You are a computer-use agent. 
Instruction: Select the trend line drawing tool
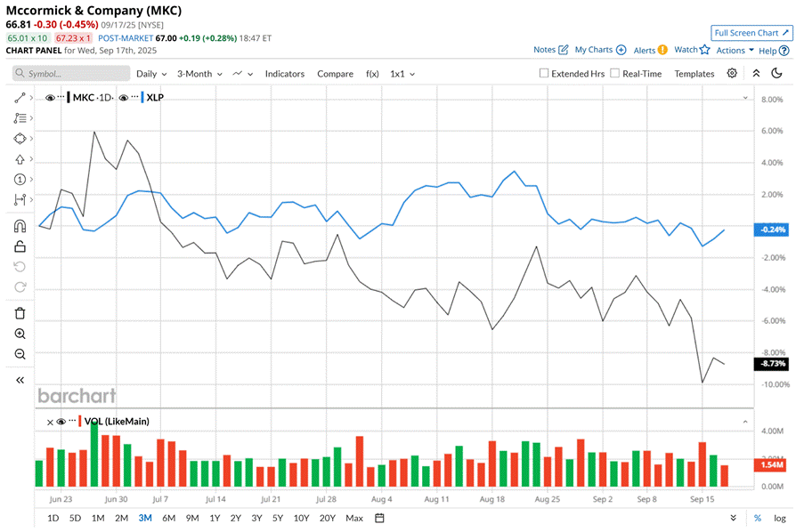pyautogui.click(x=20, y=98)
